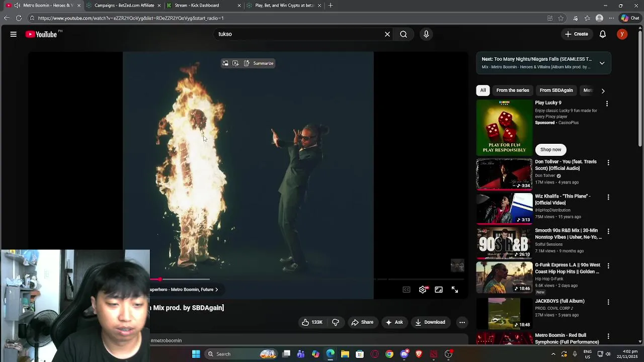Download this video
The width and height of the screenshot is (644, 362).
pyautogui.click(x=430, y=322)
